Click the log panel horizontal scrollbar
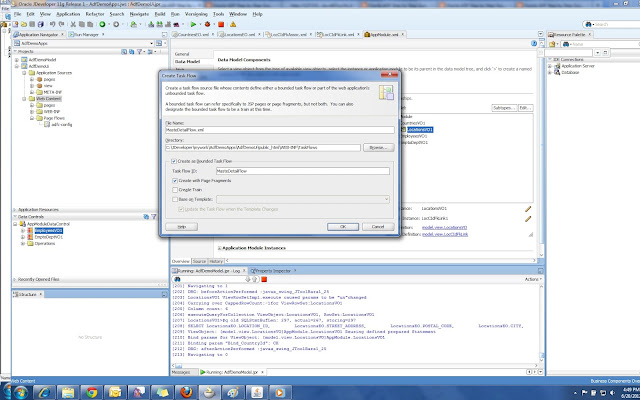This screenshot has height=400, width=640. point(354,366)
